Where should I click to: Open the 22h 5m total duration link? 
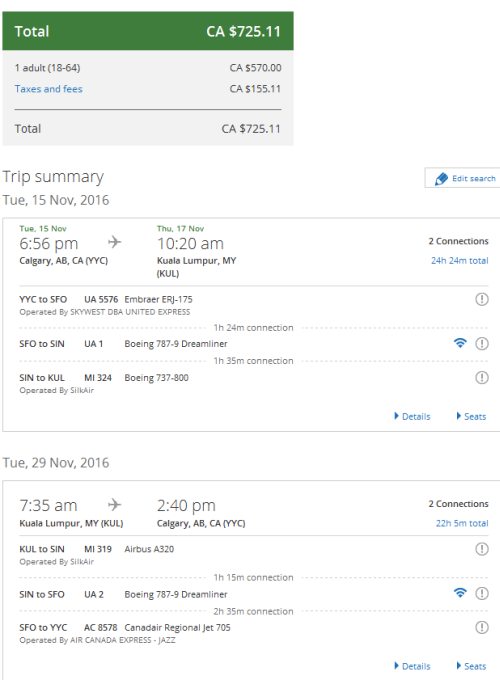462,523
